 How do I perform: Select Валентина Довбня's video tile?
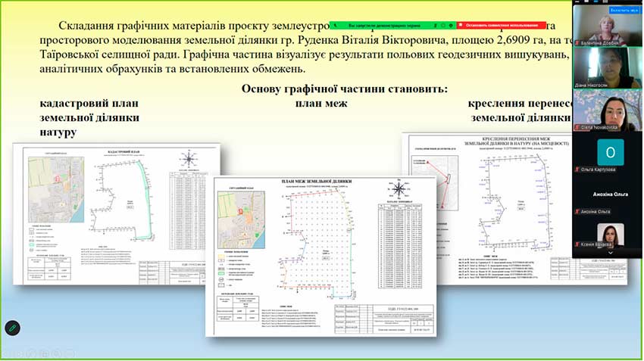pyautogui.click(x=607, y=26)
